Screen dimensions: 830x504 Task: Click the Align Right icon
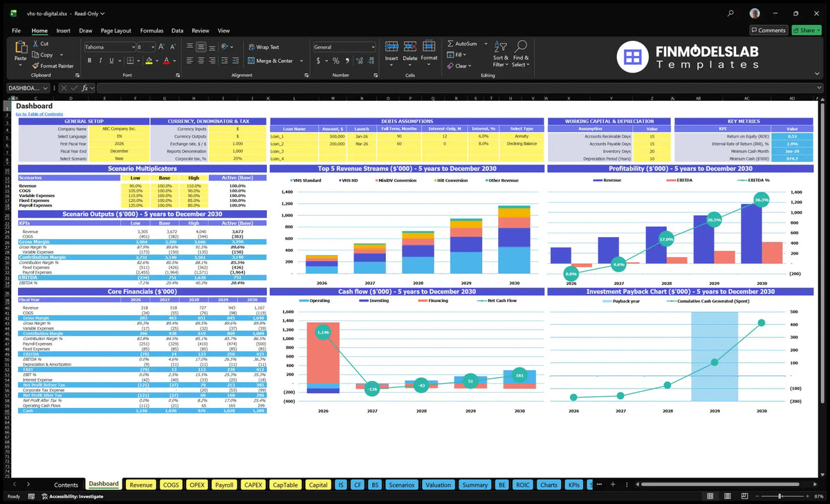212,61
